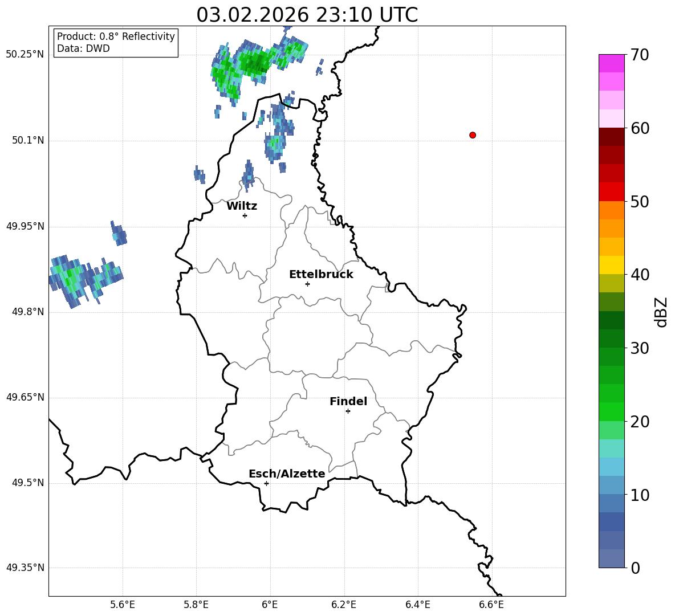Click the 6.2°E longitude label
675x616 pixels.
click(344, 605)
